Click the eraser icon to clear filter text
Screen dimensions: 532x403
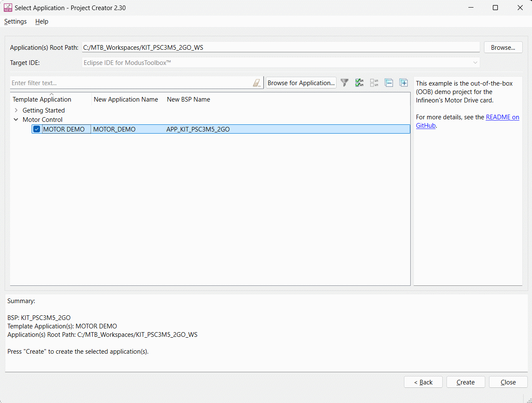(257, 83)
